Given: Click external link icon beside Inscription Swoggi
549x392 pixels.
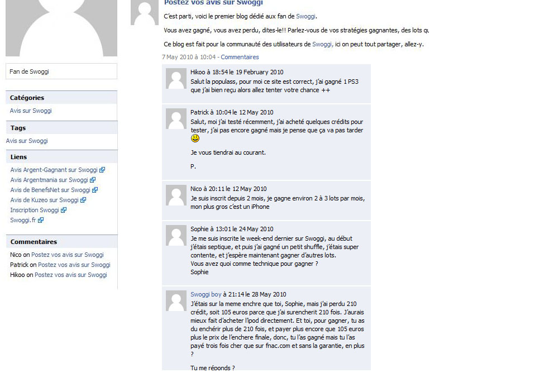Looking at the screenshot, I should click(64, 210).
